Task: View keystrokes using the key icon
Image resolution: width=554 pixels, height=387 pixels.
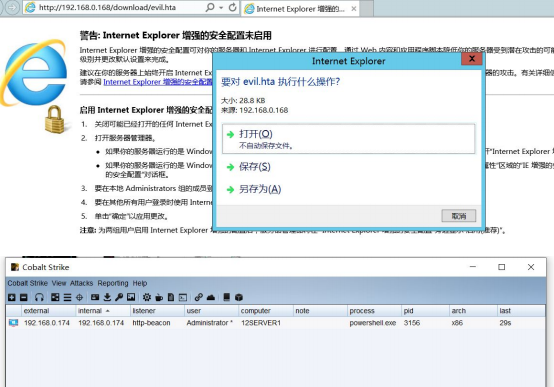Action: [x=119, y=297]
